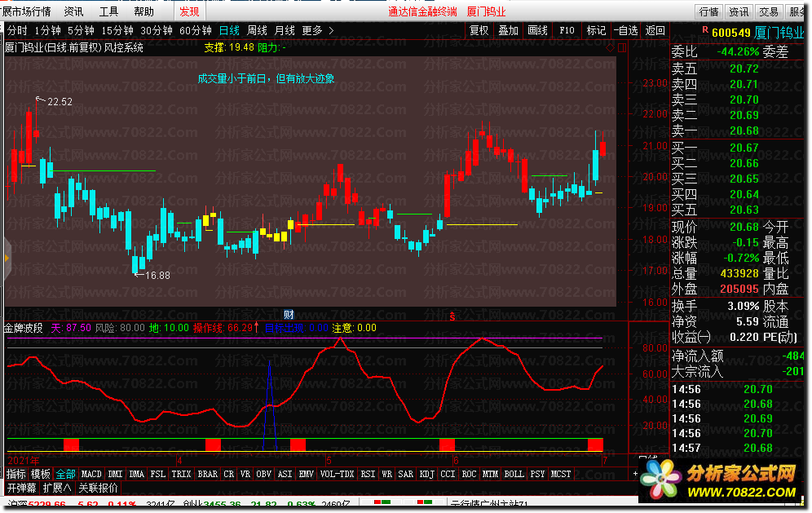Switch indicator to RSI
The image size is (812, 513).
tap(368, 474)
